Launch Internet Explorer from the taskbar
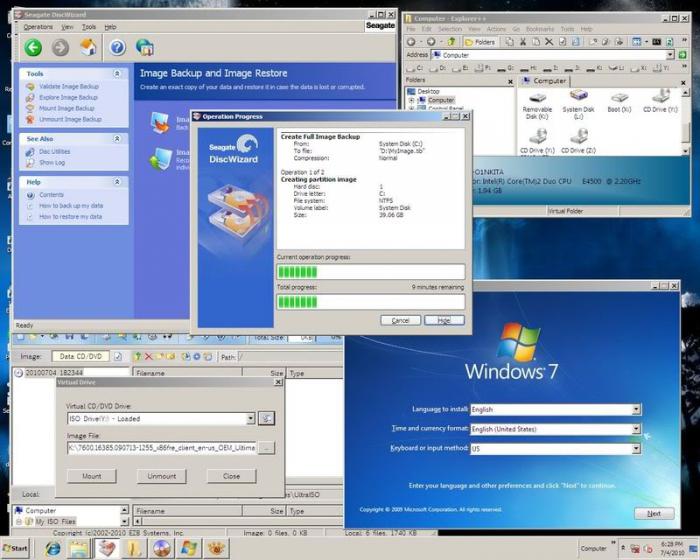The width and height of the screenshot is (700, 560). point(53,548)
